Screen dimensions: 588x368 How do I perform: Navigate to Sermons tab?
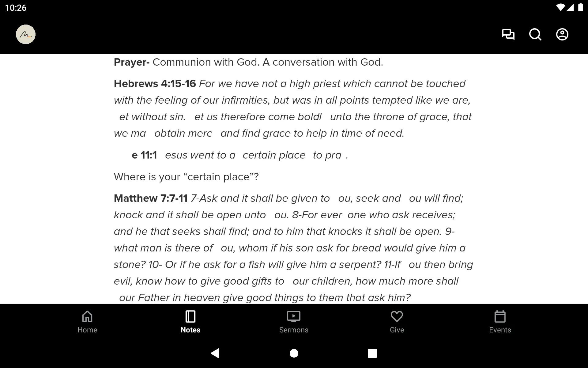pyautogui.click(x=294, y=321)
